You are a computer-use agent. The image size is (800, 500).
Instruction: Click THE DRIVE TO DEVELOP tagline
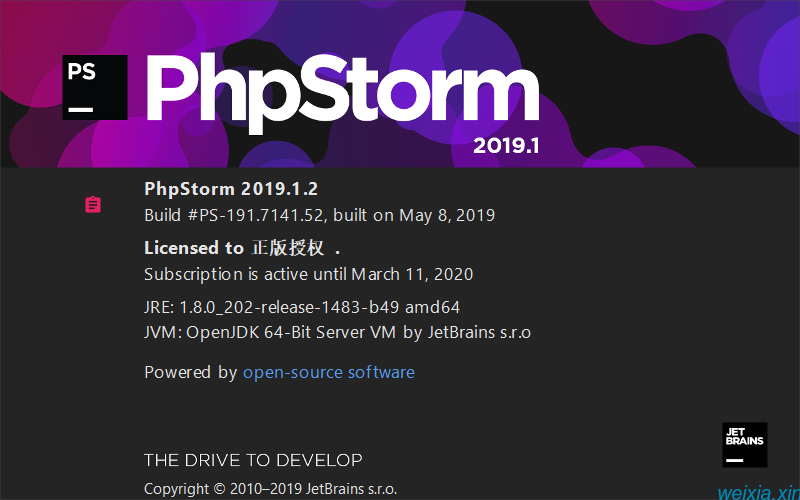[253, 460]
